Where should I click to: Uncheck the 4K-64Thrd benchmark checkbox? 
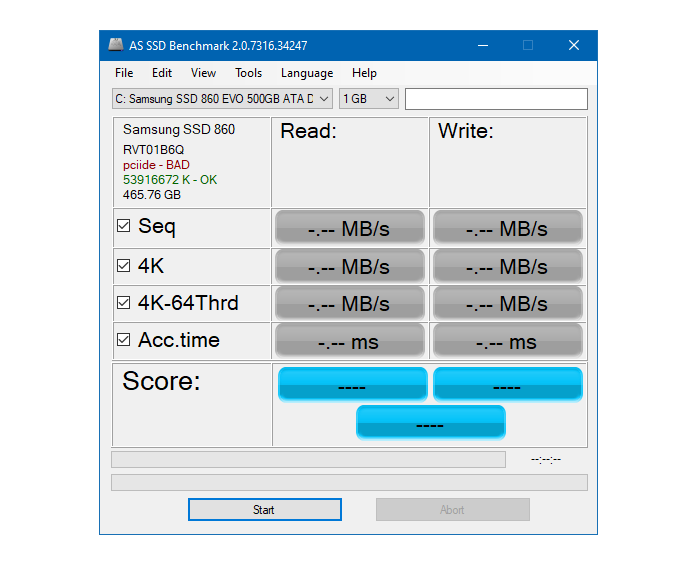coord(123,303)
